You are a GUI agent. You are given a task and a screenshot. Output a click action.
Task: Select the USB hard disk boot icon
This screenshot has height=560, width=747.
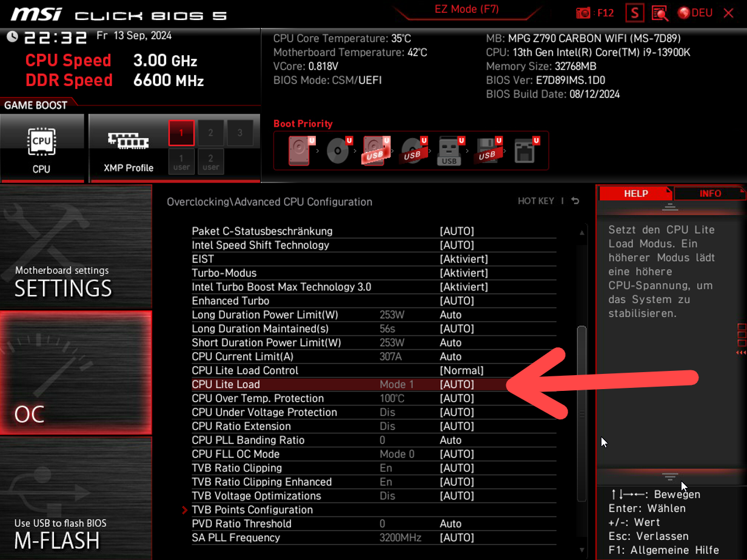(x=375, y=150)
